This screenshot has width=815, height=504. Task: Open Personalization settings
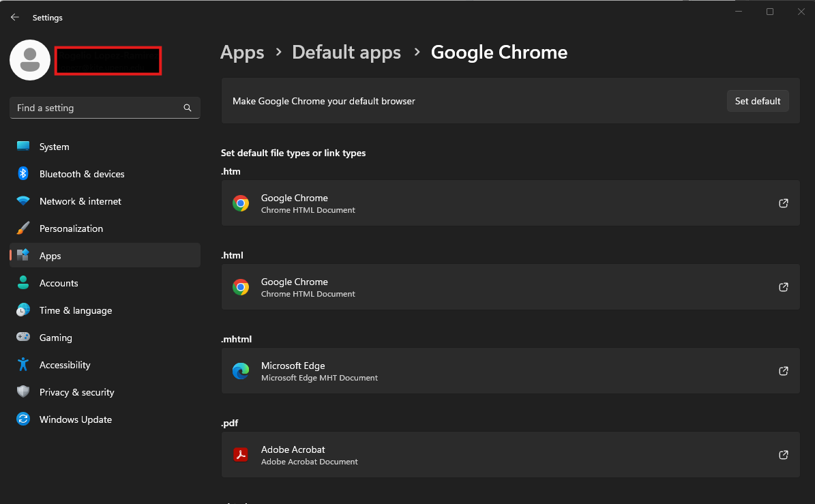pos(105,228)
